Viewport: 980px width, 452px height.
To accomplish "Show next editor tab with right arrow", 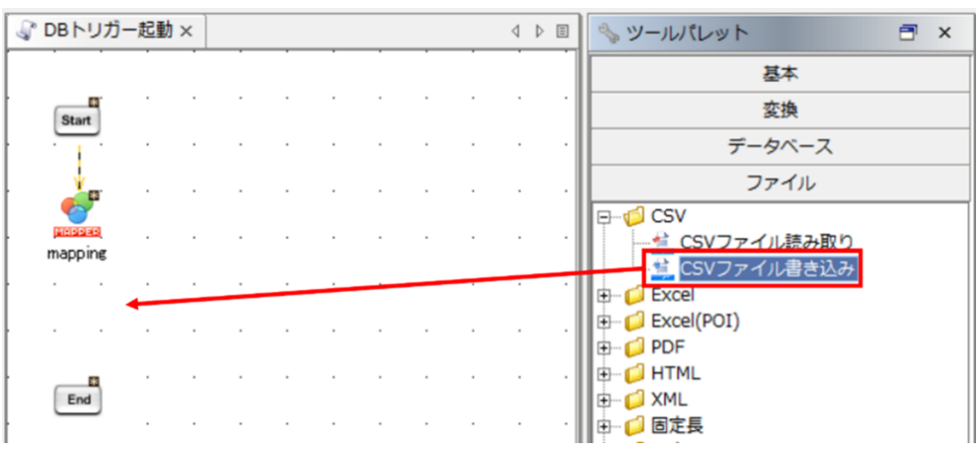I will [x=540, y=32].
